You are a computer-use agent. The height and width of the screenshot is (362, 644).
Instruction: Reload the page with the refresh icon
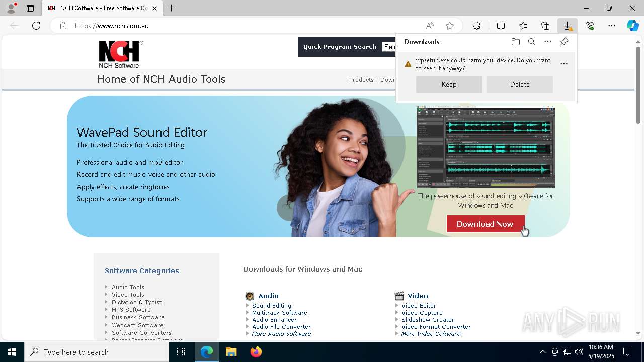pyautogui.click(x=36, y=26)
